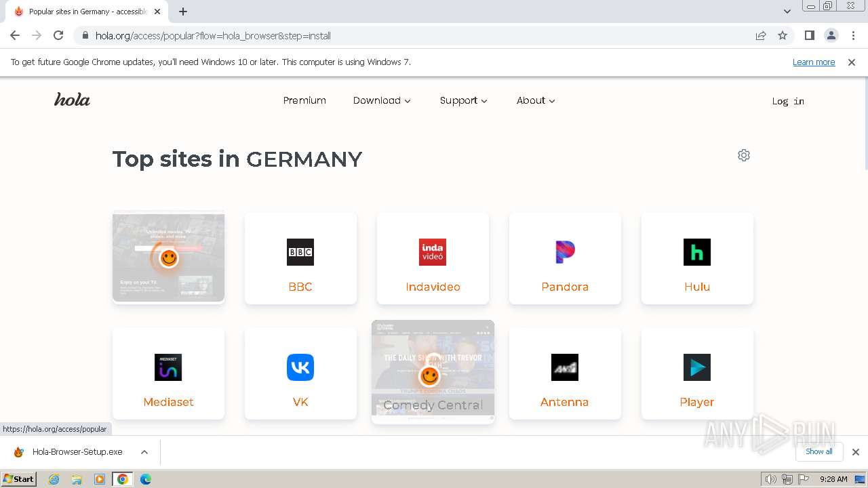Click the Hulu text label

point(697,287)
